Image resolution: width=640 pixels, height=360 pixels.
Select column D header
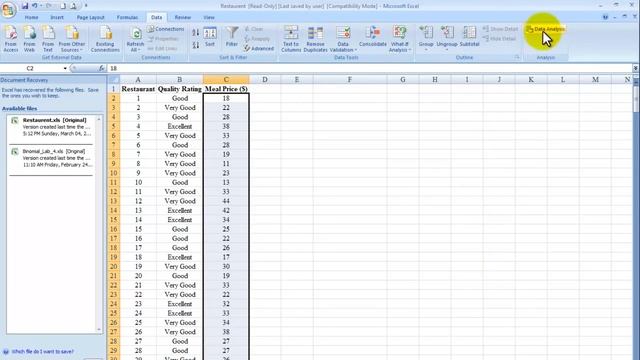point(265,80)
